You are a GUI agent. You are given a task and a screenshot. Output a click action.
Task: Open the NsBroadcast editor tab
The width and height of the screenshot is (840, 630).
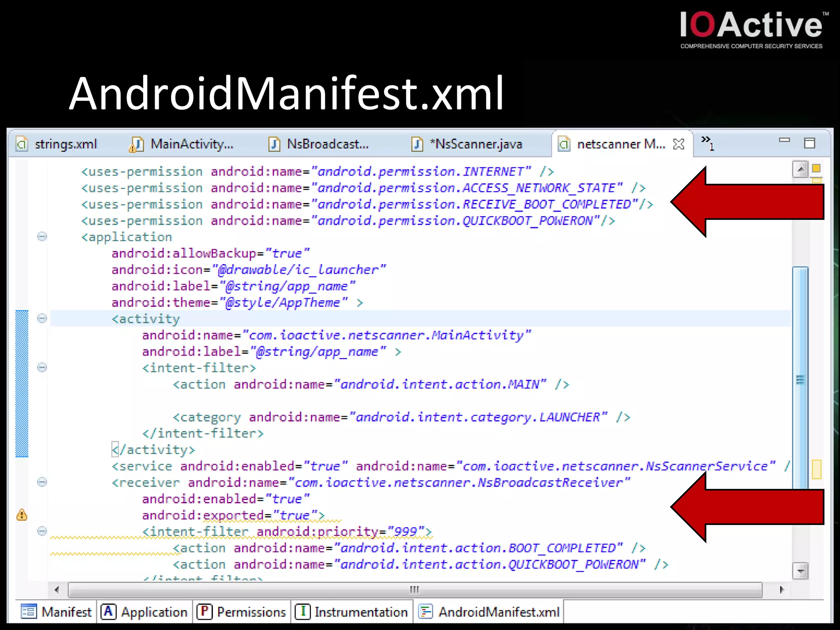click(x=318, y=144)
